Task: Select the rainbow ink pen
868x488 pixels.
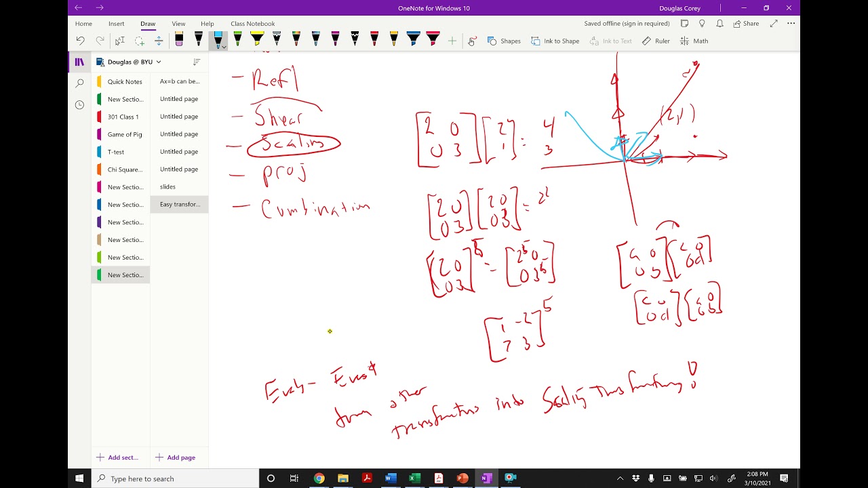Action: click(x=296, y=39)
